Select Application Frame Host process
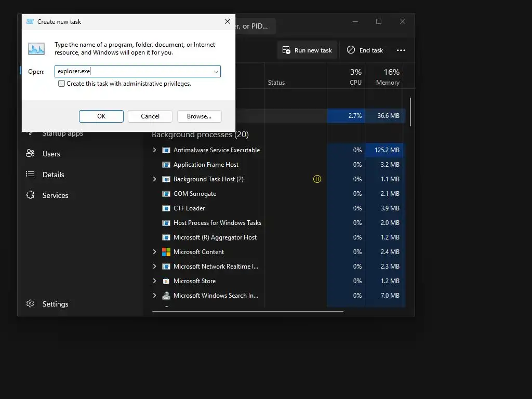Image resolution: width=532 pixels, height=399 pixels. point(206,165)
